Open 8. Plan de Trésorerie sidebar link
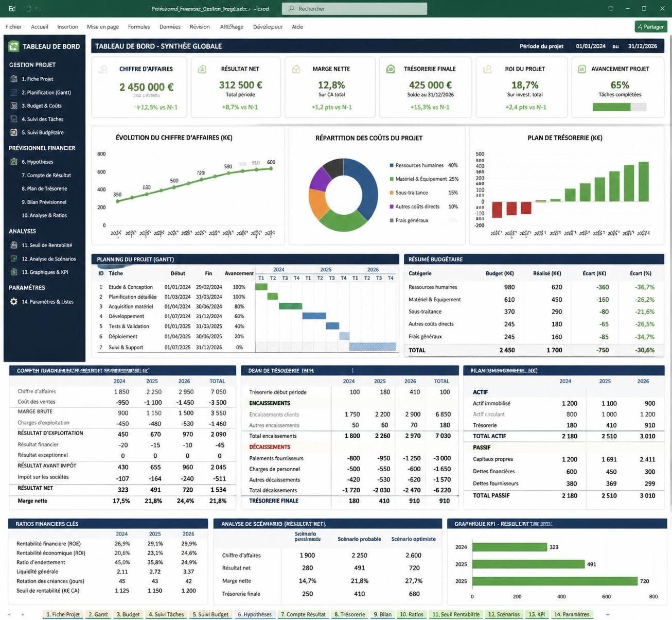 coord(44,188)
